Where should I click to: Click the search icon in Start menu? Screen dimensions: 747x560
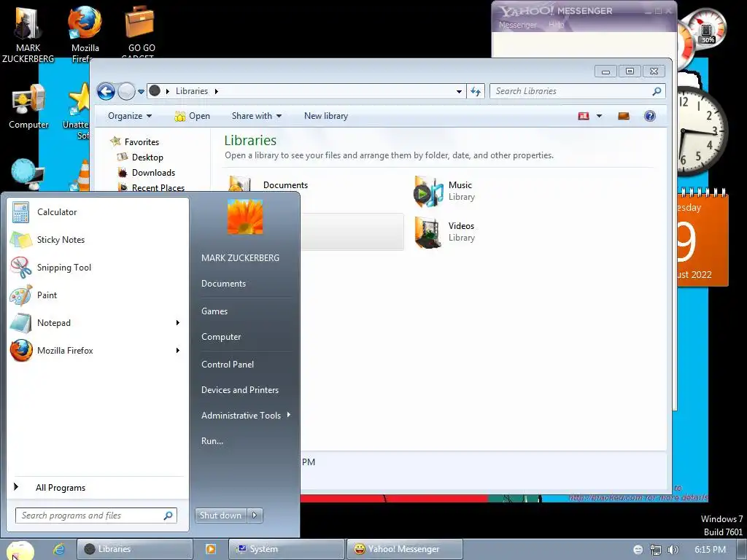169,516
